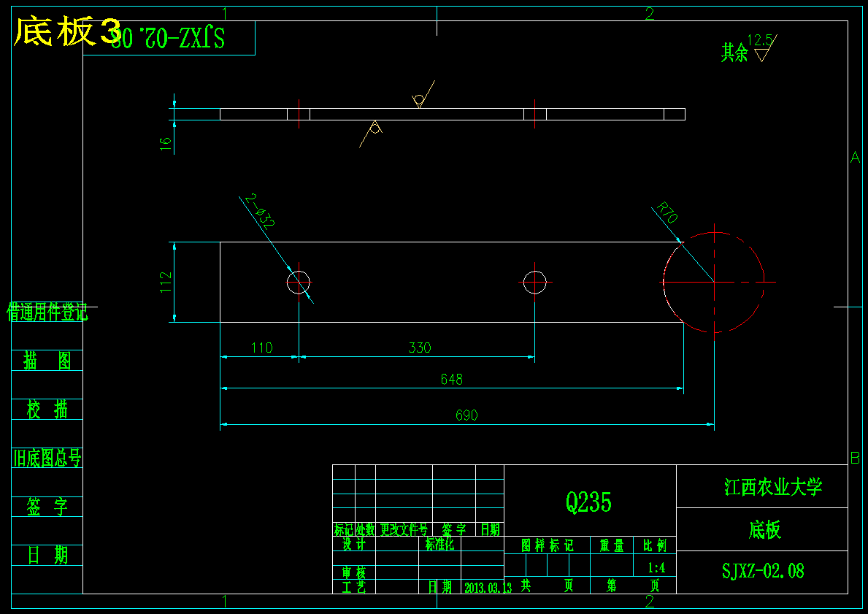This screenshot has width=868, height=614.
Task: Click the R70 radius dimension text
Action: [667, 212]
